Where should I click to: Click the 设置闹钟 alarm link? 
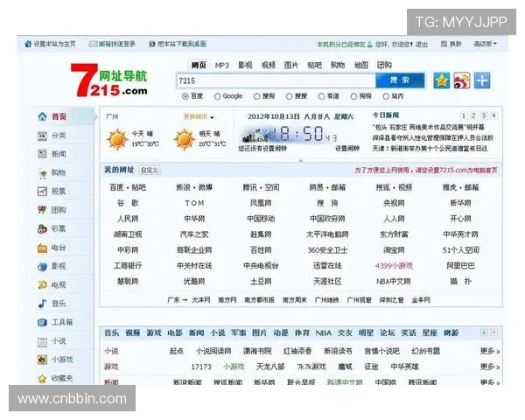point(347,149)
